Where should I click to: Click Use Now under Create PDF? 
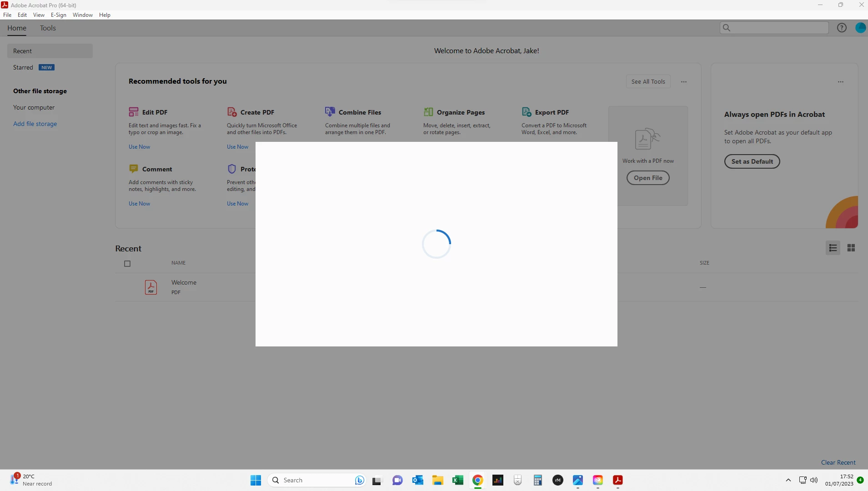click(x=237, y=146)
